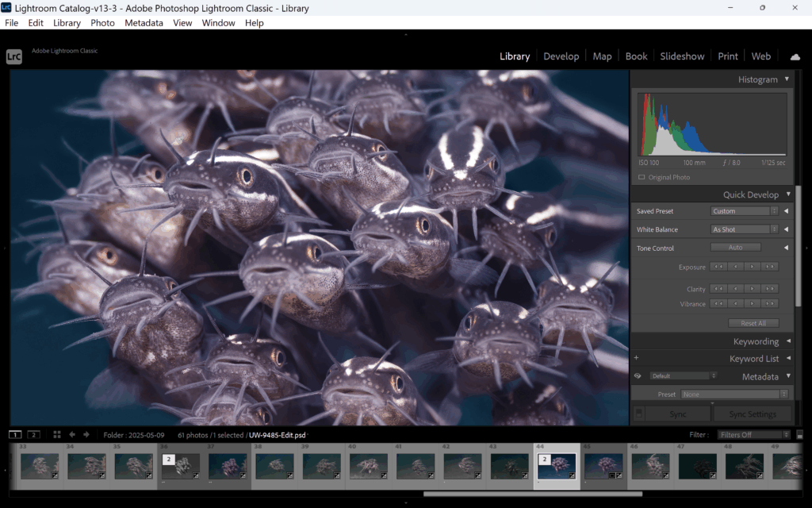This screenshot has width=812, height=508.
Task: Decrease Vibrance with the single-left arrow
Action: pyautogui.click(x=735, y=303)
